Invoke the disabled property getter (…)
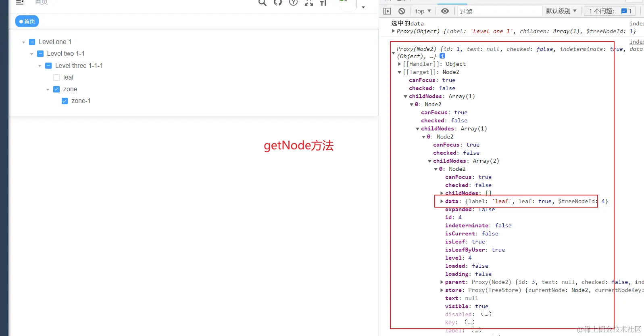Viewport: 644px width, 336px height. 486,314
